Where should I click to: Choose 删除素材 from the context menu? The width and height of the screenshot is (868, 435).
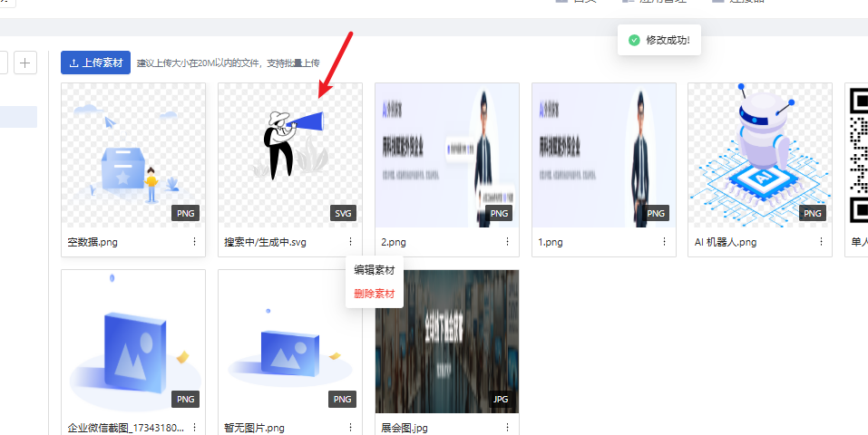click(x=374, y=294)
